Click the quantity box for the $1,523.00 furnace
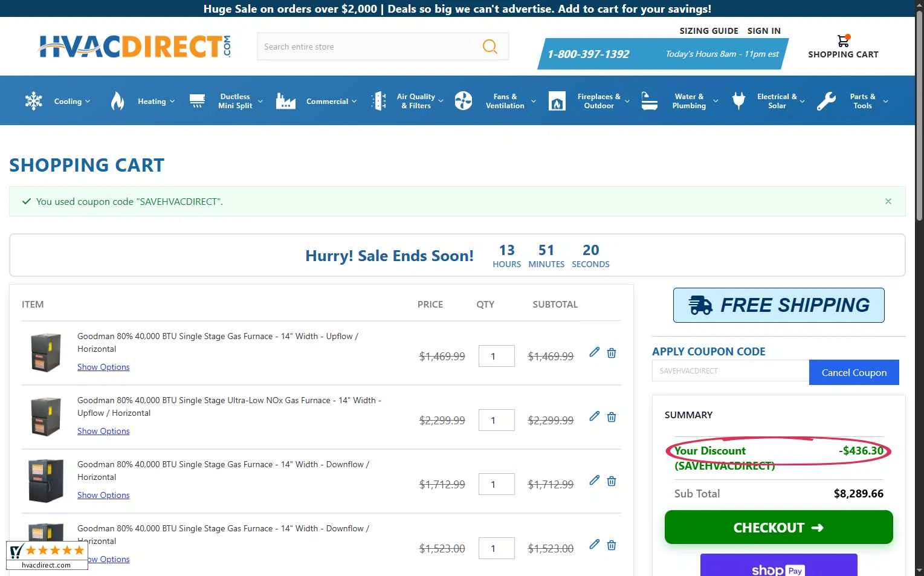 (497, 548)
